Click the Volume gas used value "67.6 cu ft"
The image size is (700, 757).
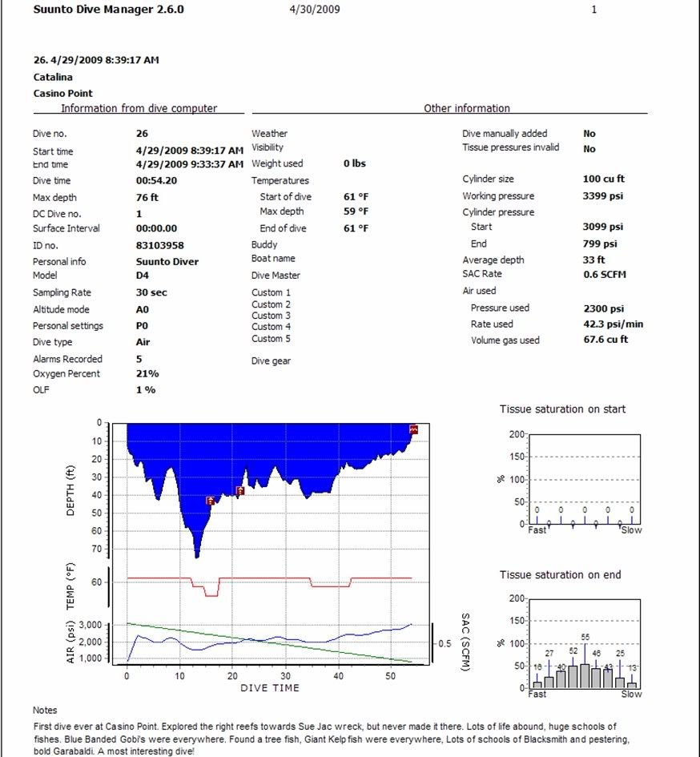(x=605, y=340)
